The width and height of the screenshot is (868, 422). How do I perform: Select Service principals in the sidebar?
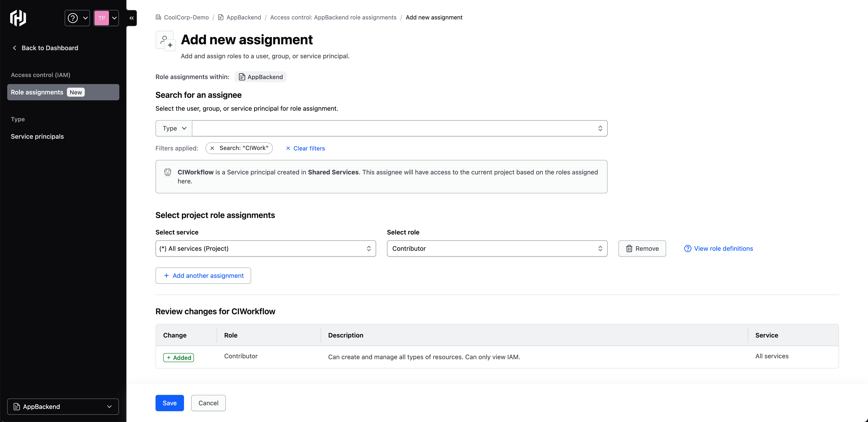(x=37, y=136)
